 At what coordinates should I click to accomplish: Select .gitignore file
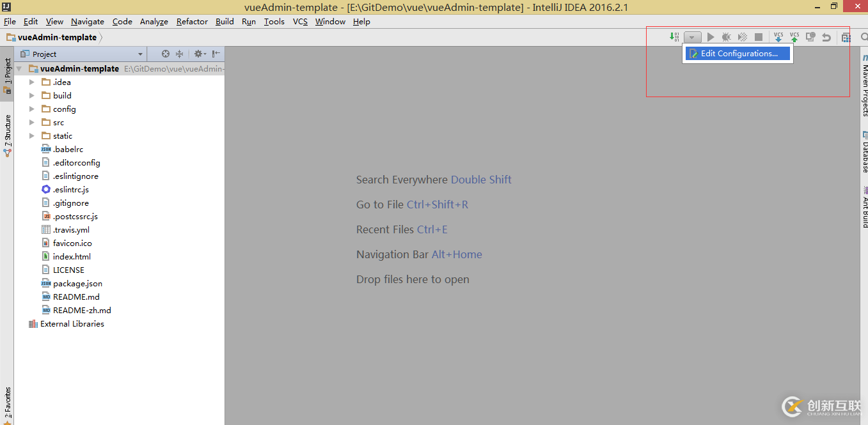pos(65,203)
